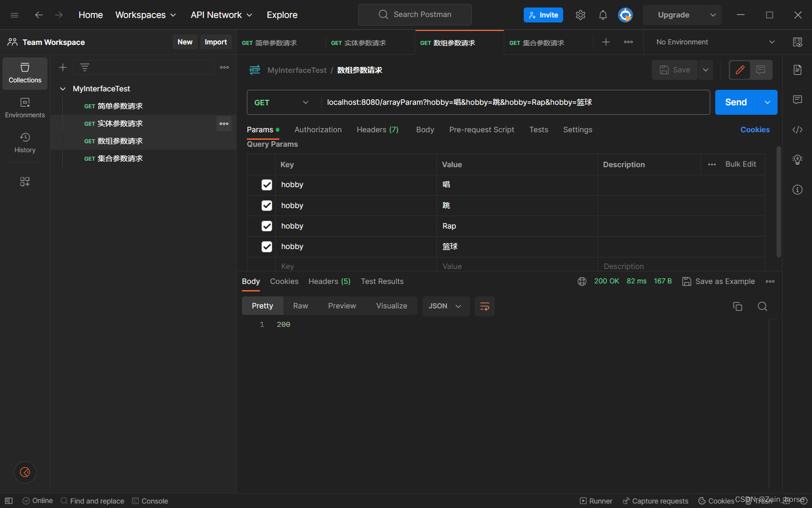Open the user avatar menu

(x=625, y=15)
